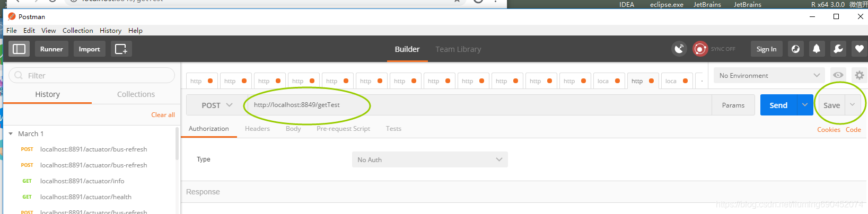Open the History menu
The image size is (868, 214).
click(x=110, y=30)
